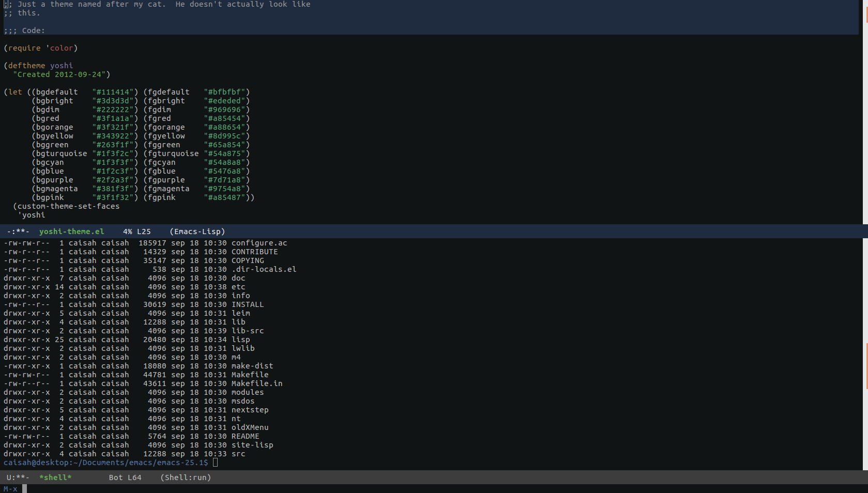
Task: Click the .dir-locals.el file name
Action: coord(264,269)
